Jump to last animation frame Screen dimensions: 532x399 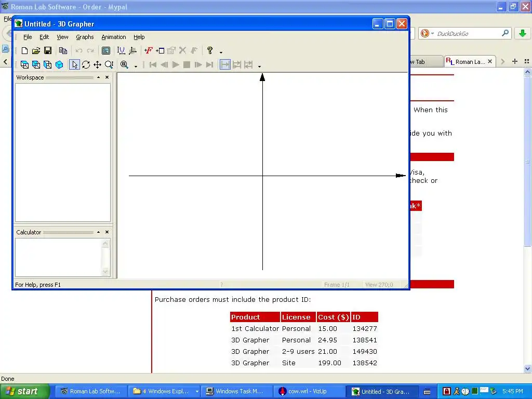tap(210, 64)
